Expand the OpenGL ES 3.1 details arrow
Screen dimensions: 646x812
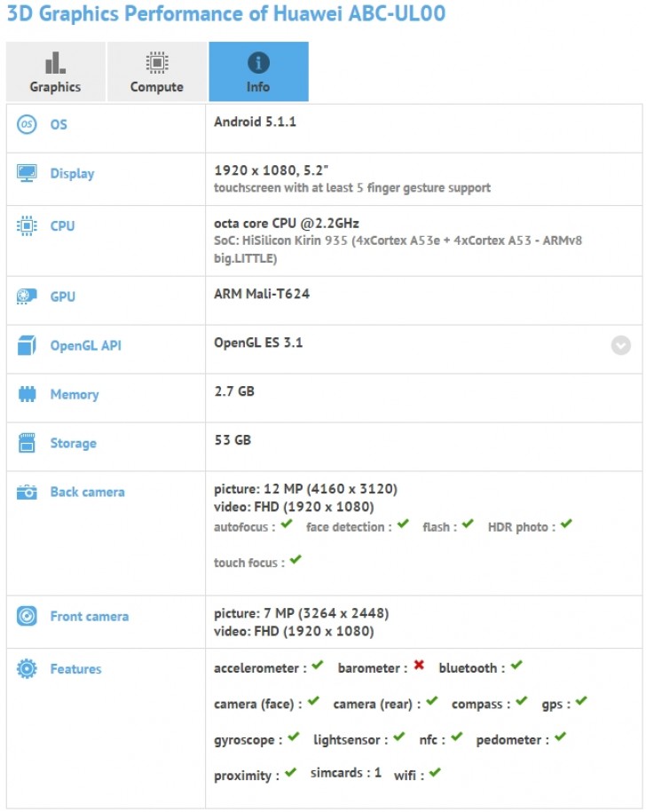[x=620, y=345]
